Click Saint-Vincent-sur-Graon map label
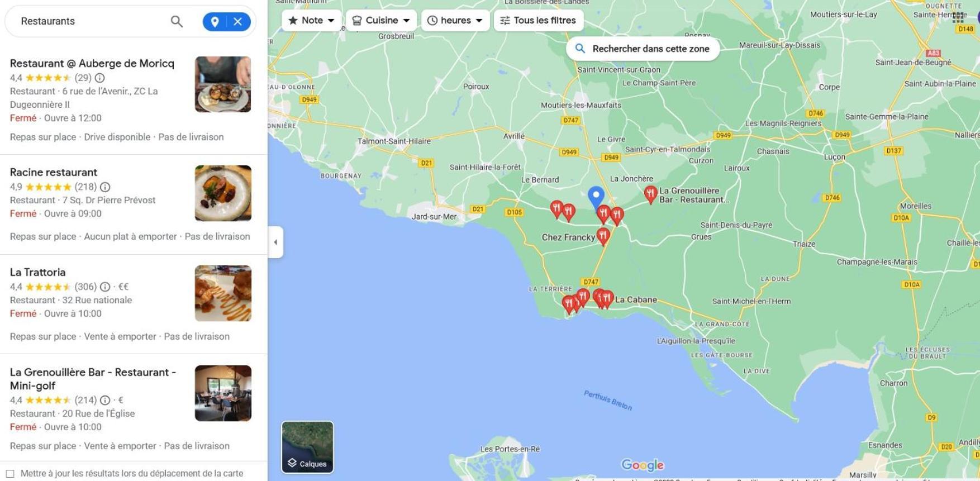The width and height of the screenshot is (980, 481). [x=619, y=70]
